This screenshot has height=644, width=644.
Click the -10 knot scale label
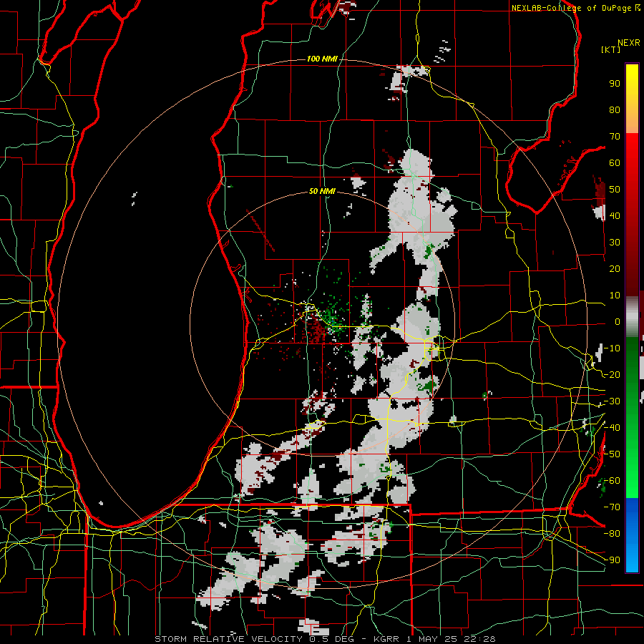pyautogui.click(x=612, y=348)
